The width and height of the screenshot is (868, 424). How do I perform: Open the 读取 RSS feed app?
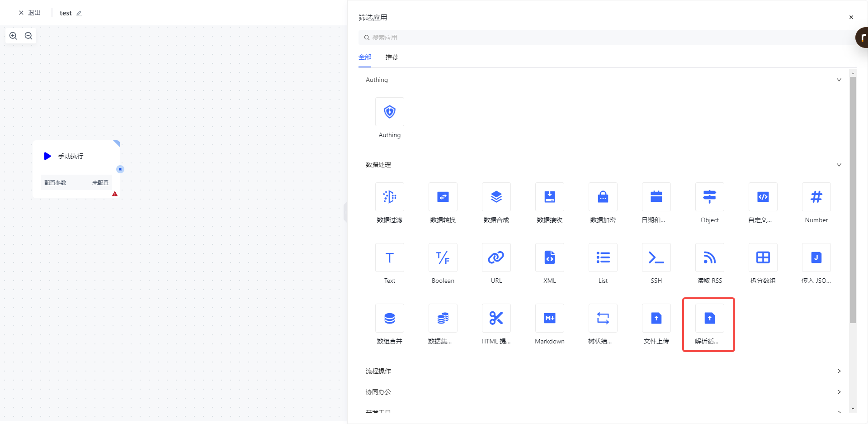(x=709, y=257)
